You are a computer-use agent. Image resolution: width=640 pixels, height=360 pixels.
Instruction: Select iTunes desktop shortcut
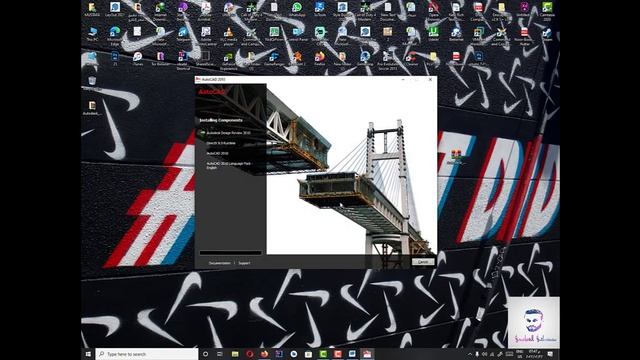tap(138, 59)
